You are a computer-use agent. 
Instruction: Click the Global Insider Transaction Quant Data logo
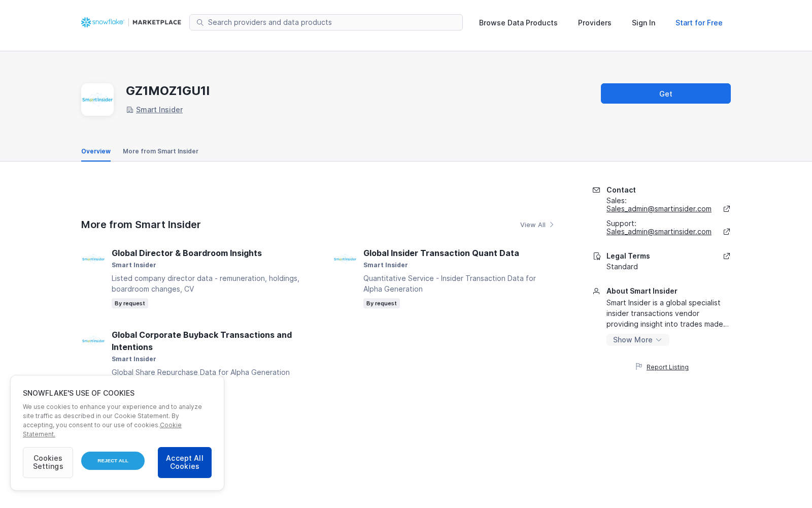[345, 259]
